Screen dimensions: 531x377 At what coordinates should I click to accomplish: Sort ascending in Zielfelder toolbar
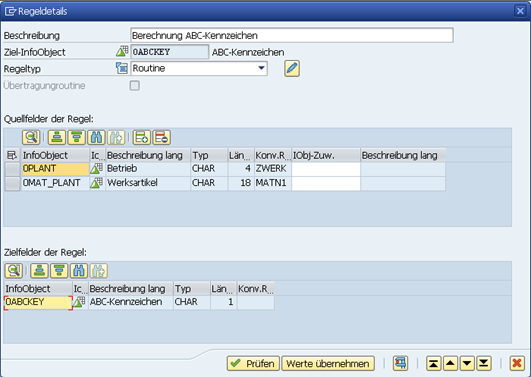tap(39, 271)
